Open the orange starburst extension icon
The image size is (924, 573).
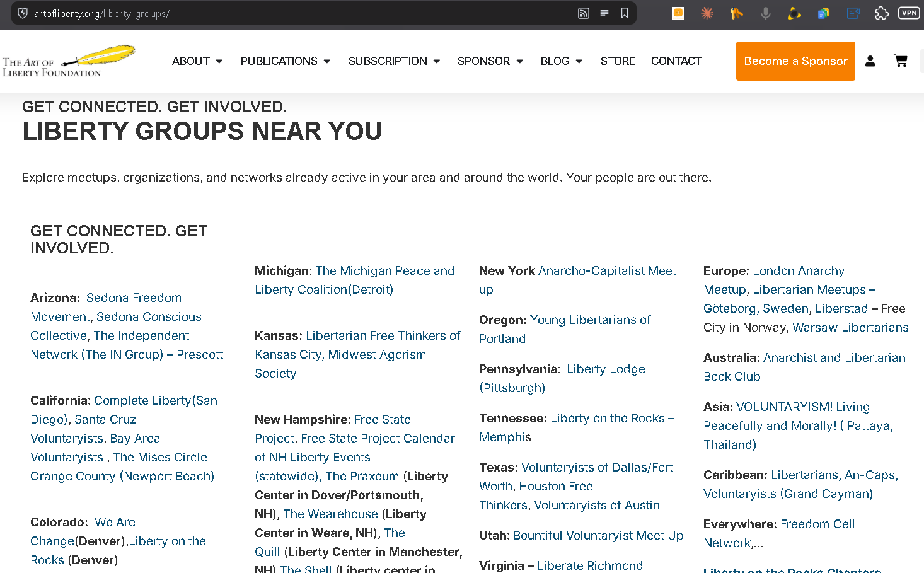coord(707,13)
